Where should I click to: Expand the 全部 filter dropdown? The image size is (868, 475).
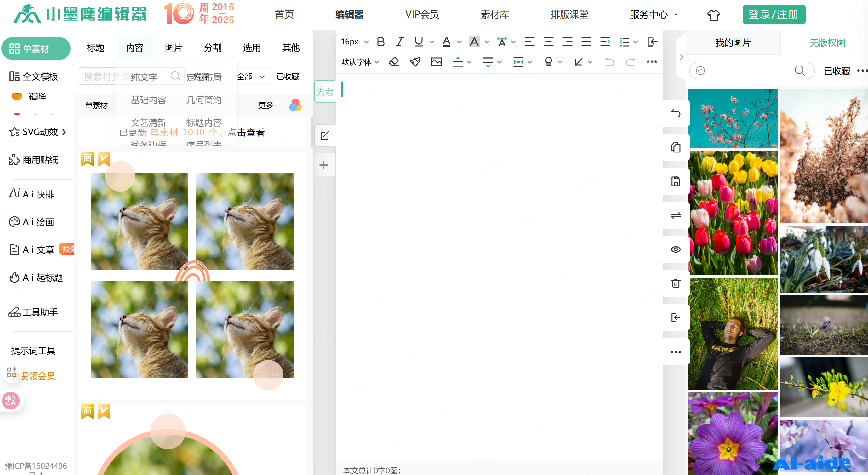(251, 77)
